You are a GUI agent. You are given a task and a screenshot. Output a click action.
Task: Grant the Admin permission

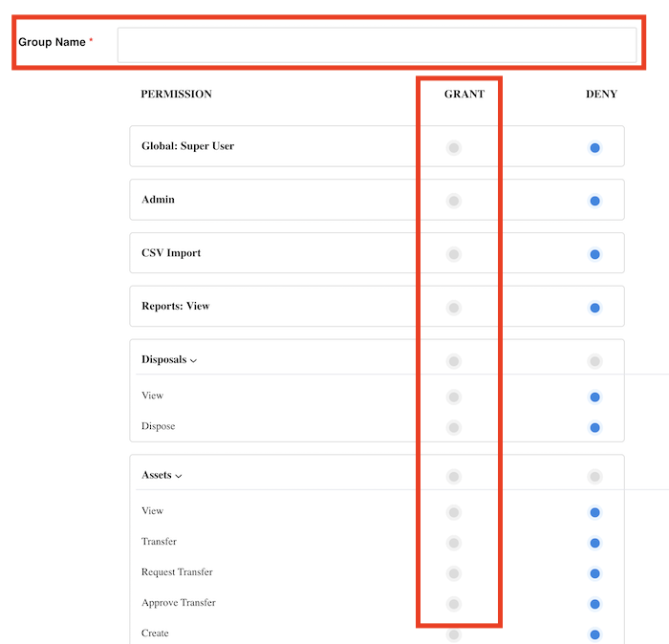454,201
